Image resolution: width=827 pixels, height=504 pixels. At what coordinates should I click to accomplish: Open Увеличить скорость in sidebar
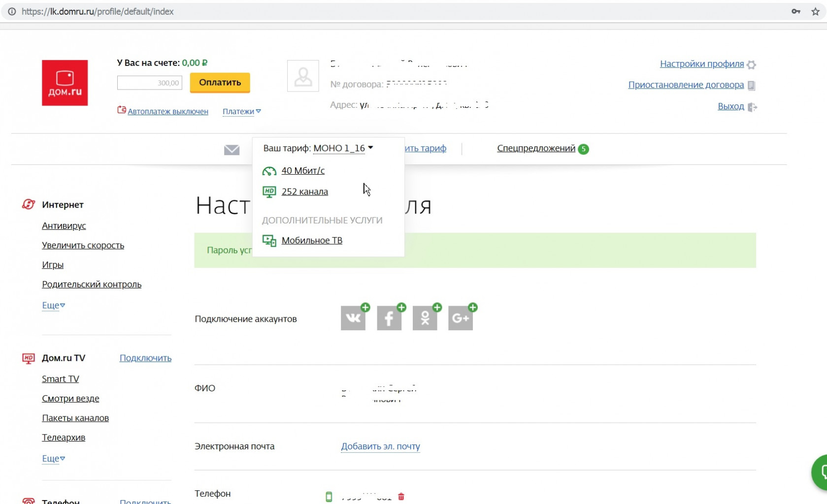tap(83, 245)
